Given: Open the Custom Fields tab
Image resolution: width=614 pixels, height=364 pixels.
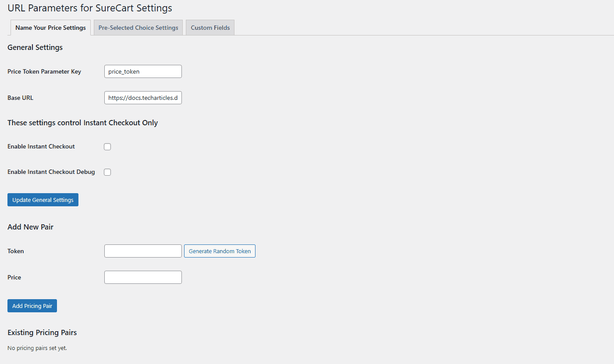Looking at the screenshot, I should tap(210, 28).
